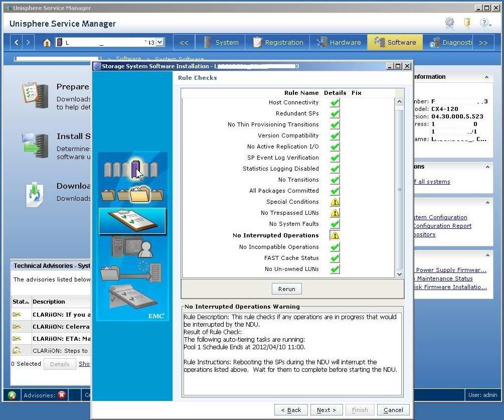Select the folders package wizard step thumbnail
504x420 pixels.
(132, 194)
